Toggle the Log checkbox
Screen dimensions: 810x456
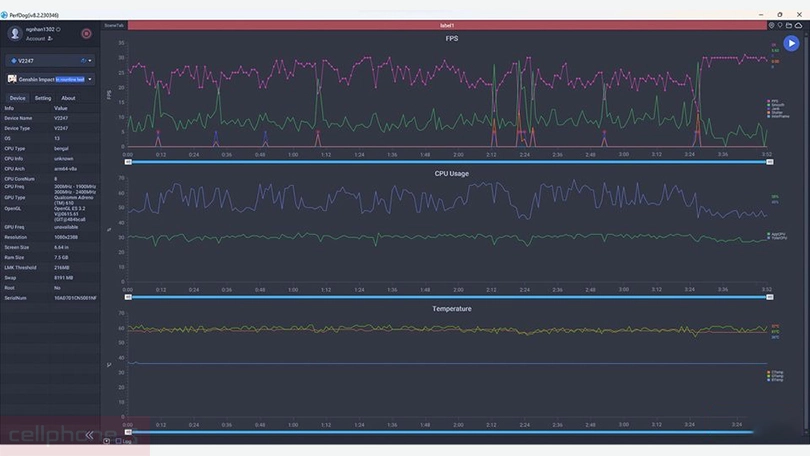coord(119,440)
